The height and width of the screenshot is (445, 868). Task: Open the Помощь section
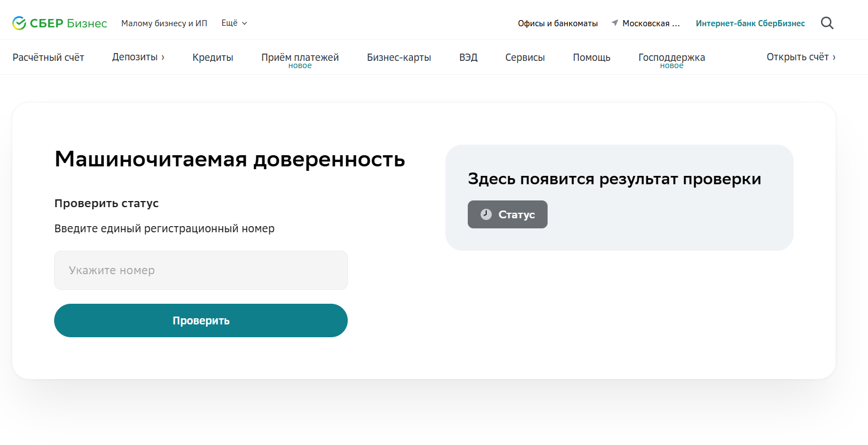(591, 57)
